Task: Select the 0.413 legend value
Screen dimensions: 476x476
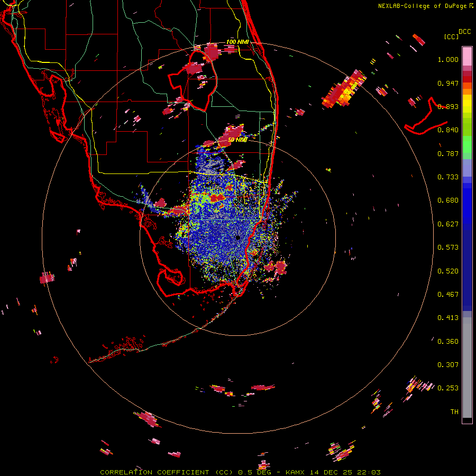Action: click(448, 318)
